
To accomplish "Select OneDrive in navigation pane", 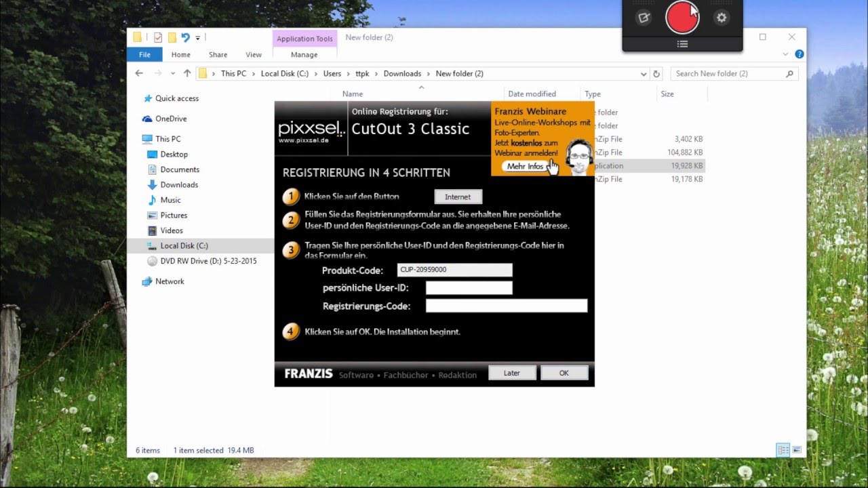I will coord(171,119).
